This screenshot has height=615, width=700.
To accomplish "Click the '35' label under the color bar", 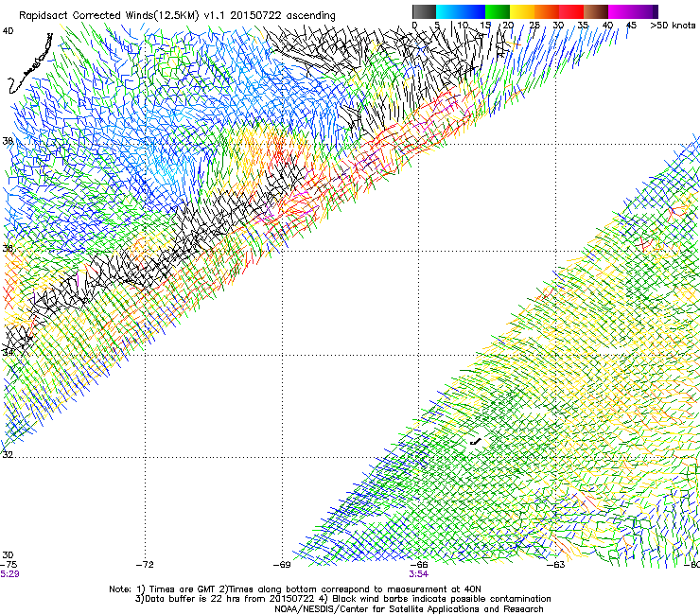I will (583, 26).
